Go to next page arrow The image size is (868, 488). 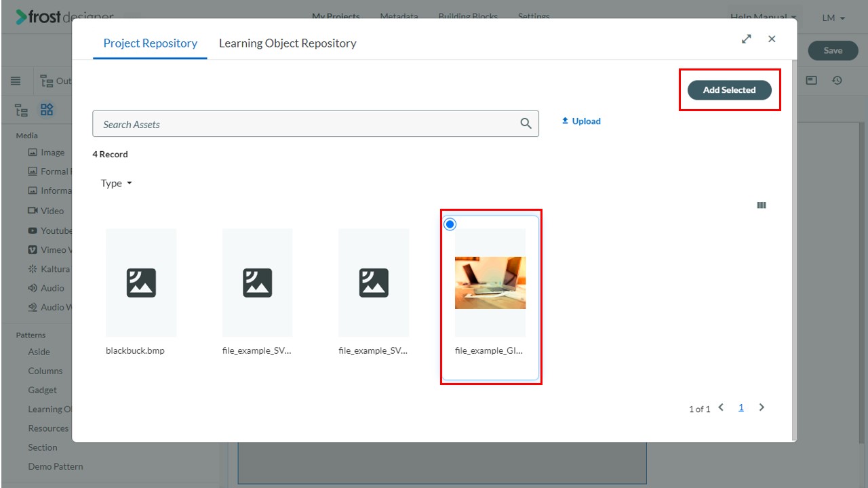(x=762, y=407)
